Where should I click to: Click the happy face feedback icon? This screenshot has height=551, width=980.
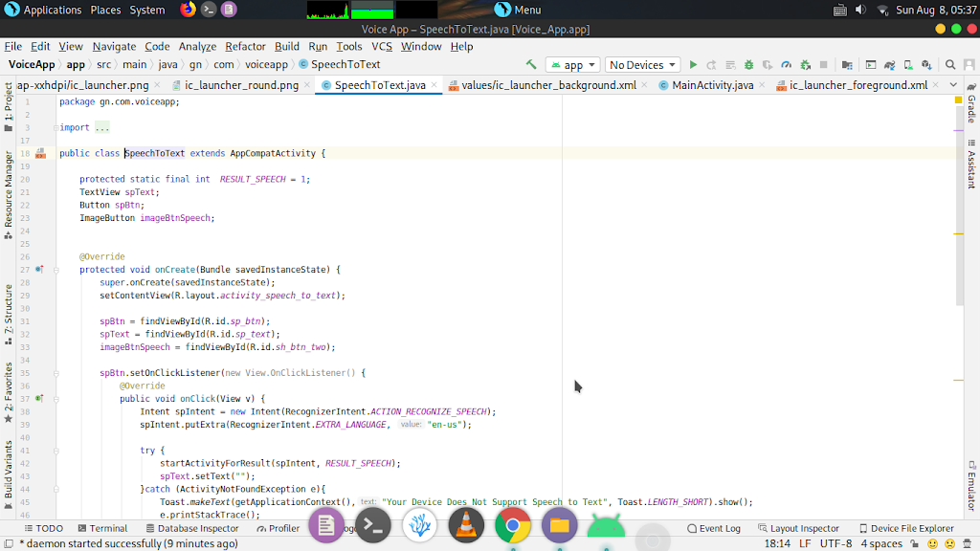[932, 543]
